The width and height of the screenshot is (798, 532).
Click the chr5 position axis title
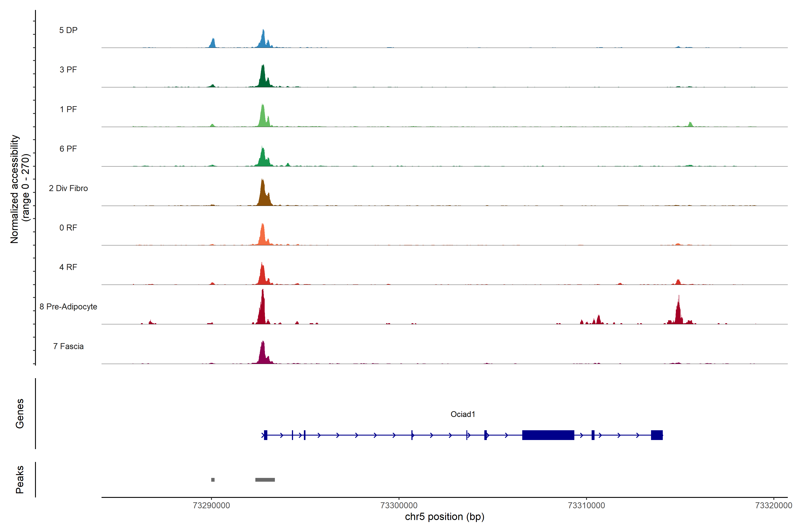pos(444,517)
